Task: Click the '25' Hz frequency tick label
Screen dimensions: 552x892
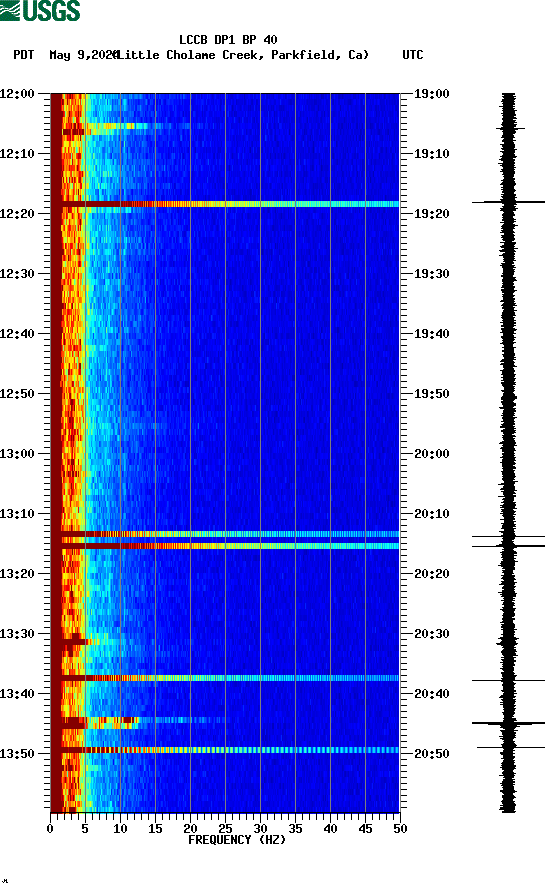Action: tap(225, 829)
